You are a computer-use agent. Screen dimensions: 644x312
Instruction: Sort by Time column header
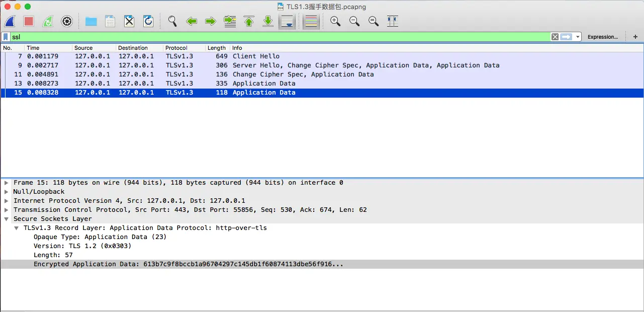pos(48,48)
